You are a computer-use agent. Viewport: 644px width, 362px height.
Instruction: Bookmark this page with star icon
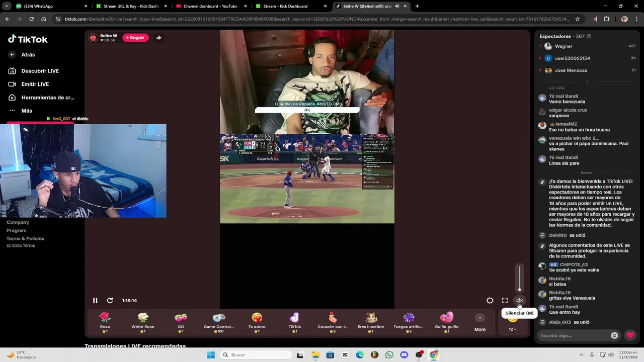578,19
